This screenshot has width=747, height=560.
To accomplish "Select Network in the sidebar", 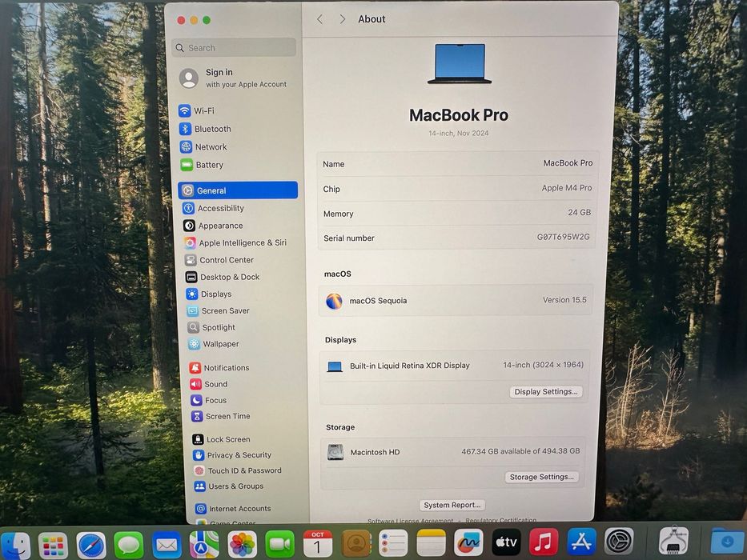I will [x=203, y=146].
